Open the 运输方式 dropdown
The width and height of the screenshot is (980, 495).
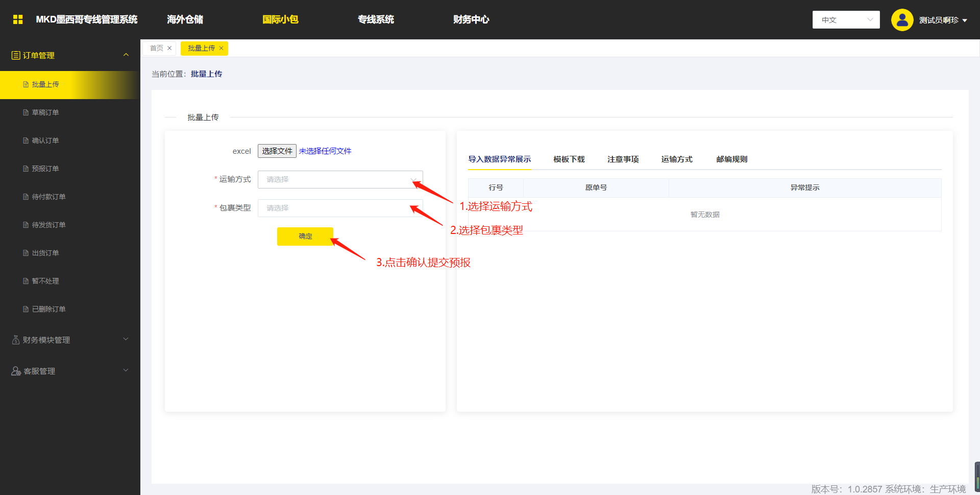coord(340,179)
